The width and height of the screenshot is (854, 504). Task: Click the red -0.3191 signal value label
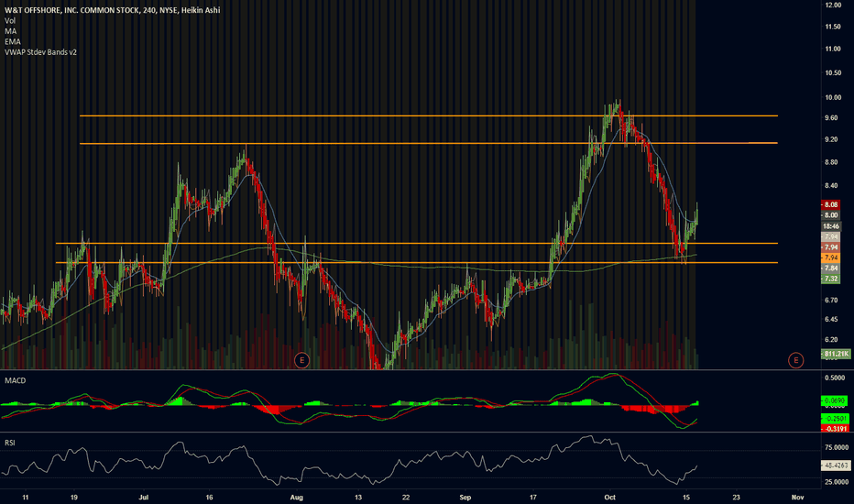835,429
